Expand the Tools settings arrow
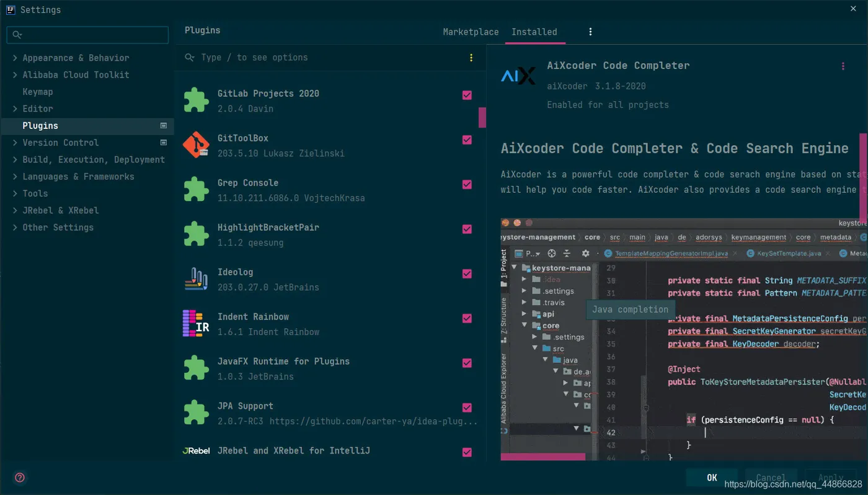Screen dimensions: 868x495 pos(15,194)
